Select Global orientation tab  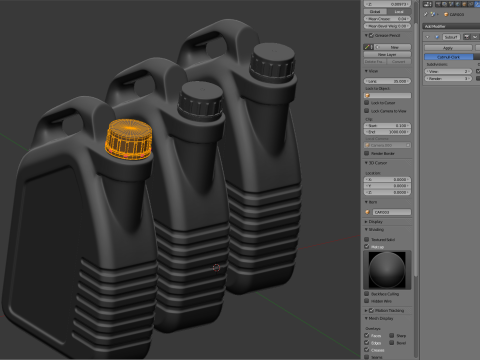(x=375, y=12)
